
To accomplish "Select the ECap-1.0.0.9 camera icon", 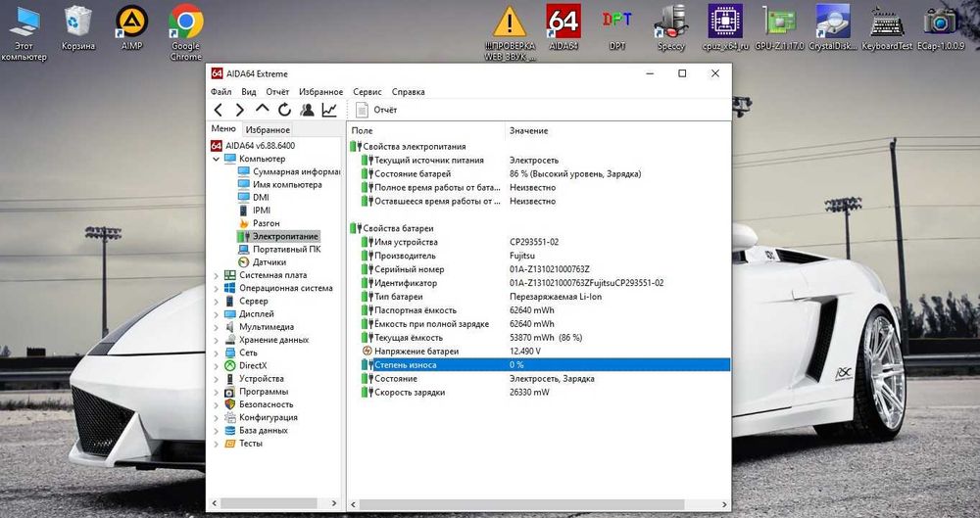I will click(941, 28).
